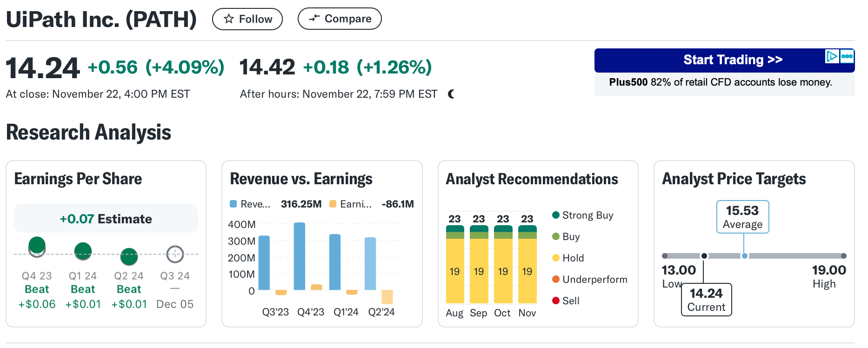
Task: Select the Q2 24 earnings dot
Action: [129, 256]
